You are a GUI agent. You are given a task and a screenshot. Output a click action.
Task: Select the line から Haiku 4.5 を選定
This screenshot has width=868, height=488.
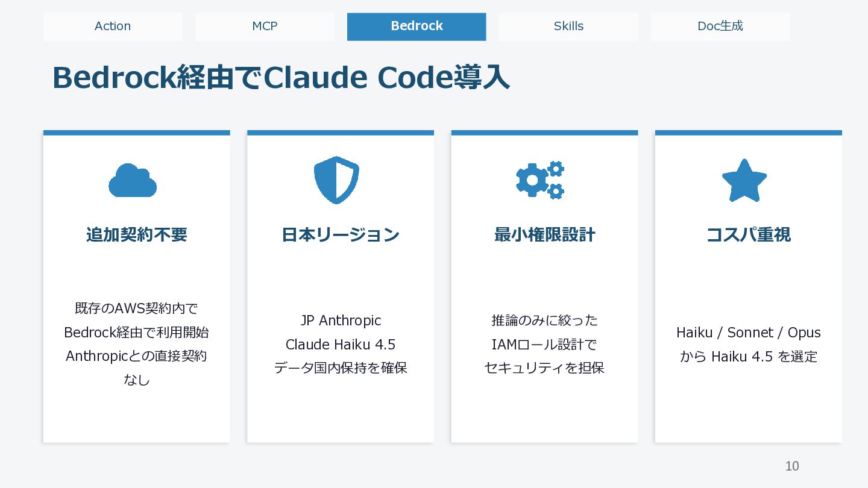(749, 357)
